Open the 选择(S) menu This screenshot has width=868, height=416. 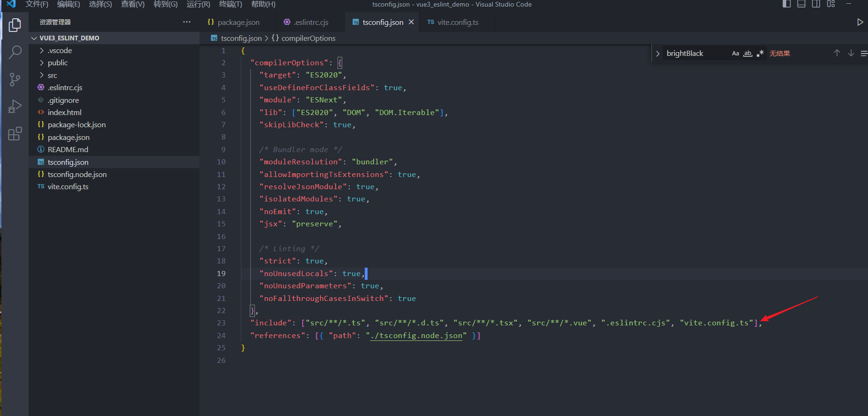tap(100, 4)
